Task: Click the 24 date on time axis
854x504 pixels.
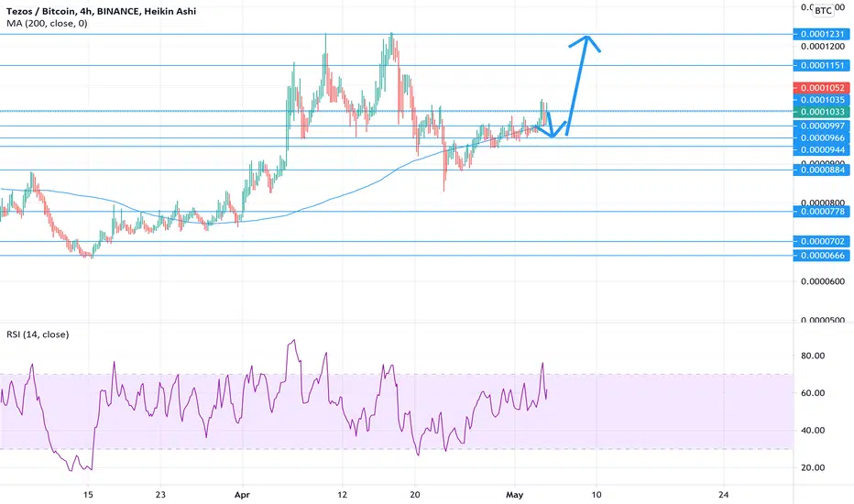Action: pyautogui.click(x=723, y=495)
